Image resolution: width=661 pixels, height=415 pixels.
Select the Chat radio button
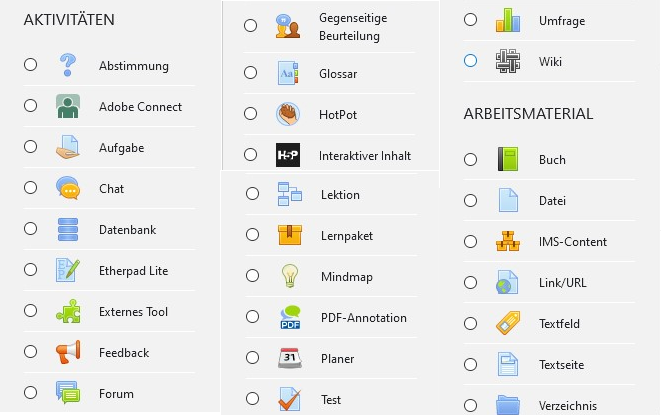coord(30,188)
